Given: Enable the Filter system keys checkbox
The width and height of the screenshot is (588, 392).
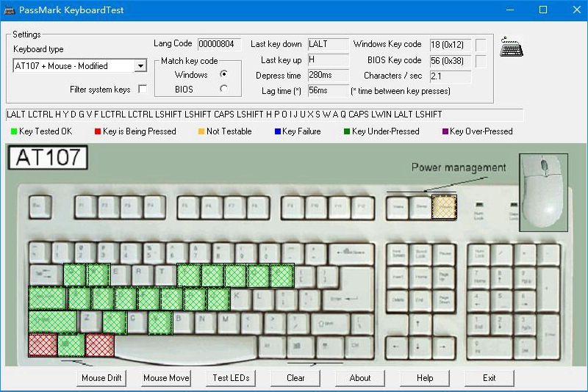Looking at the screenshot, I should [x=143, y=89].
